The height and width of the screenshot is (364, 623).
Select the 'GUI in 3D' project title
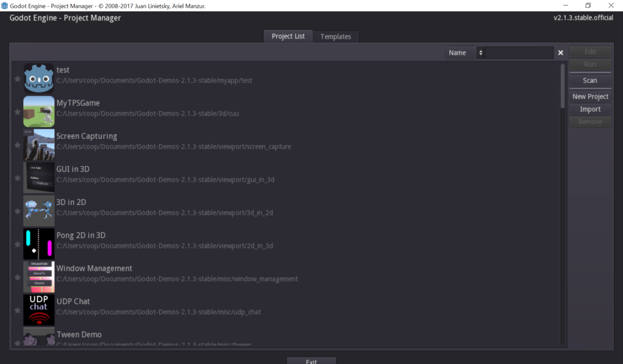pyautogui.click(x=73, y=169)
